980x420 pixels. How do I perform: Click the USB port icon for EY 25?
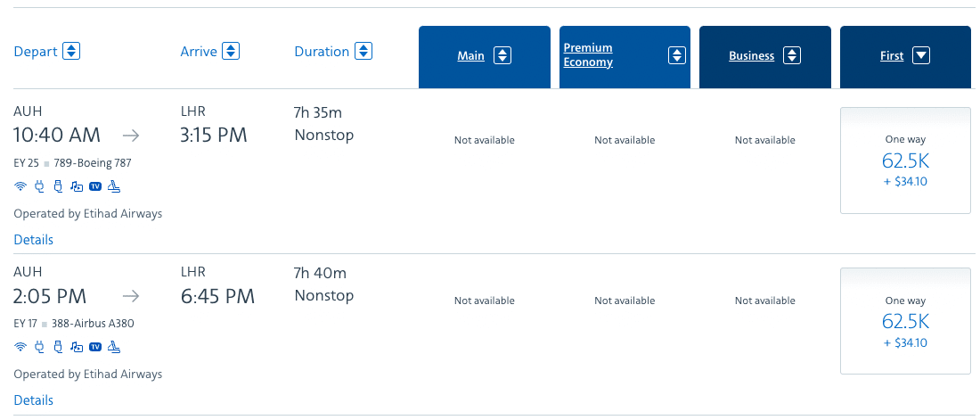(58, 186)
